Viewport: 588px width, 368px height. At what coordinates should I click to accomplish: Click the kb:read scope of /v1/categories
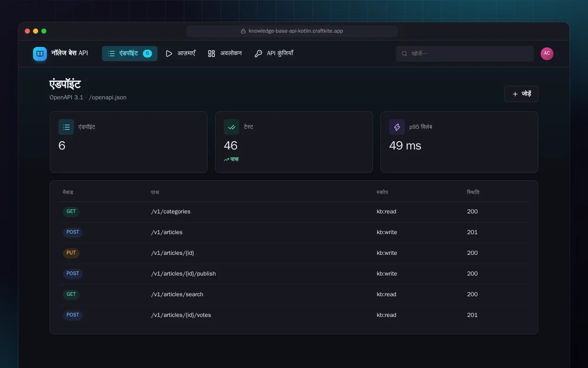pyautogui.click(x=386, y=212)
